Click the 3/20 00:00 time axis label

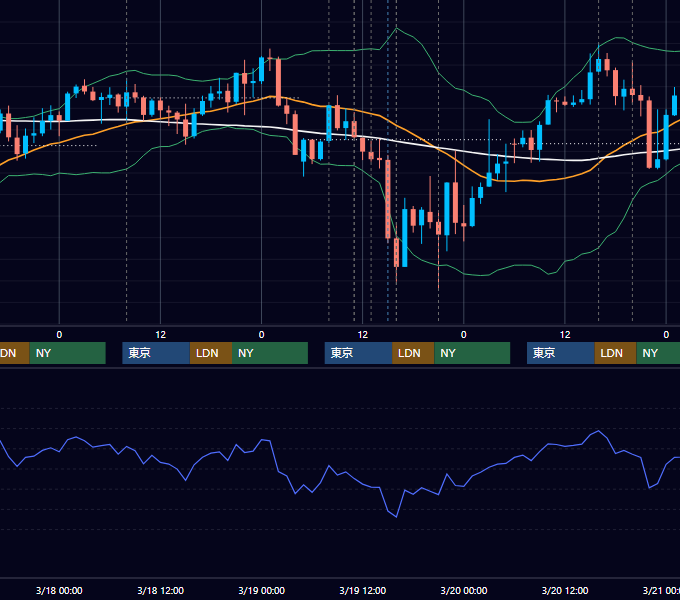click(464, 590)
